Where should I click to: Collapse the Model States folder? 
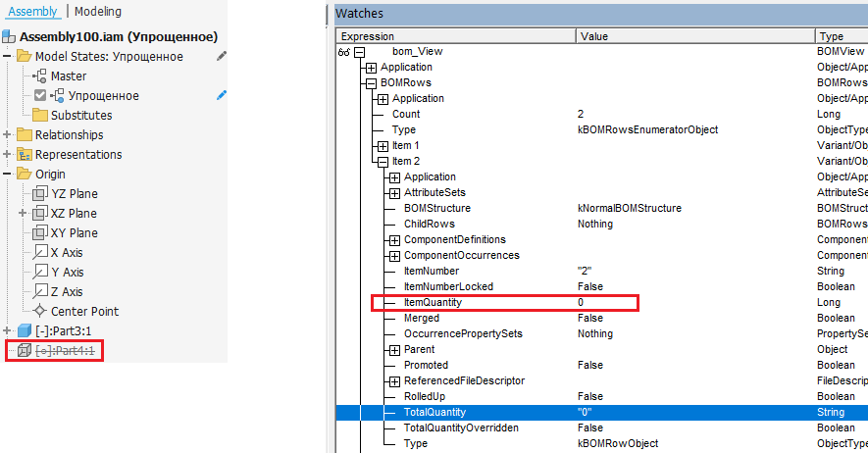[x=7, y=57]
